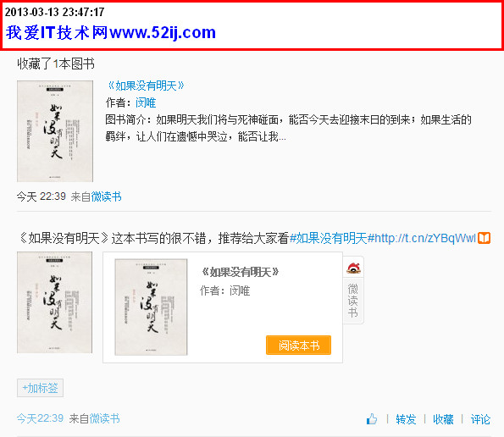Click the 我爱IT技术网 www.52ij.com header link
Viewport: 504px width, 437px height.
(111, 32)
